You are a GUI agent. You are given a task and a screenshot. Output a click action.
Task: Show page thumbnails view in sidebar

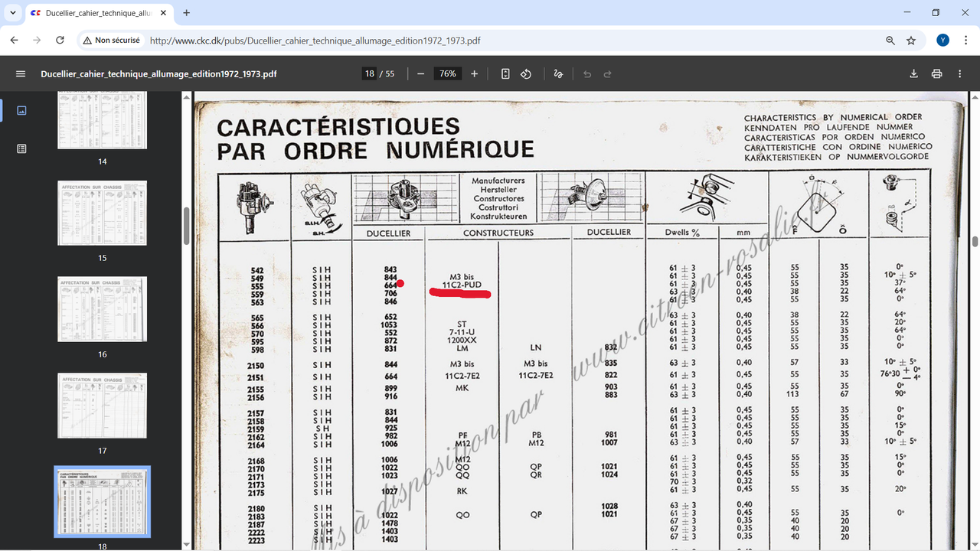21,110
